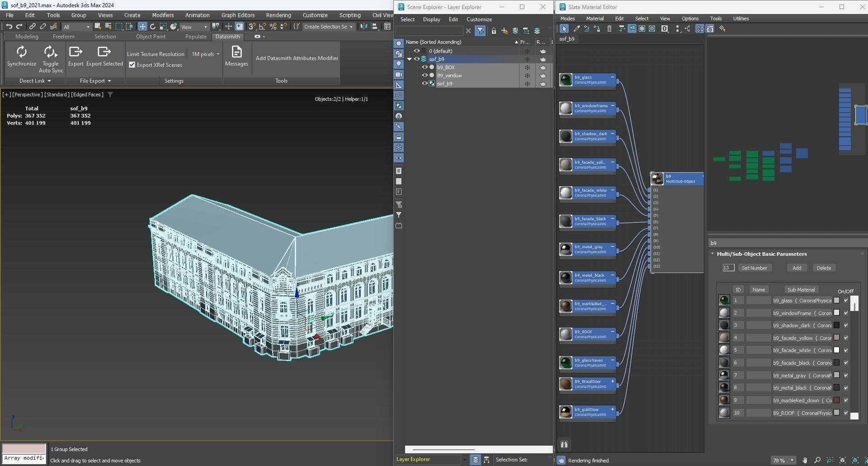The image size is (868, 466).
Task: Expand the Direct Link dropdown
Action: [x=35, y=80]
